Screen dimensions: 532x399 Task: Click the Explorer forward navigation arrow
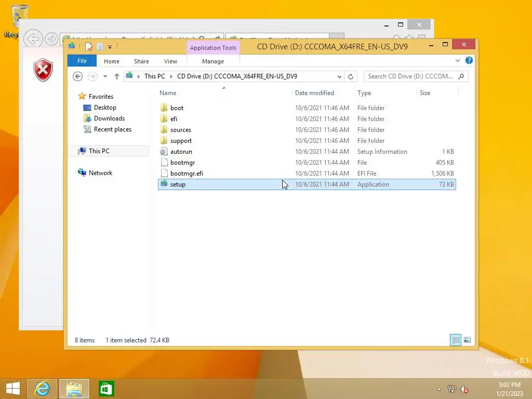click(92, 76)
